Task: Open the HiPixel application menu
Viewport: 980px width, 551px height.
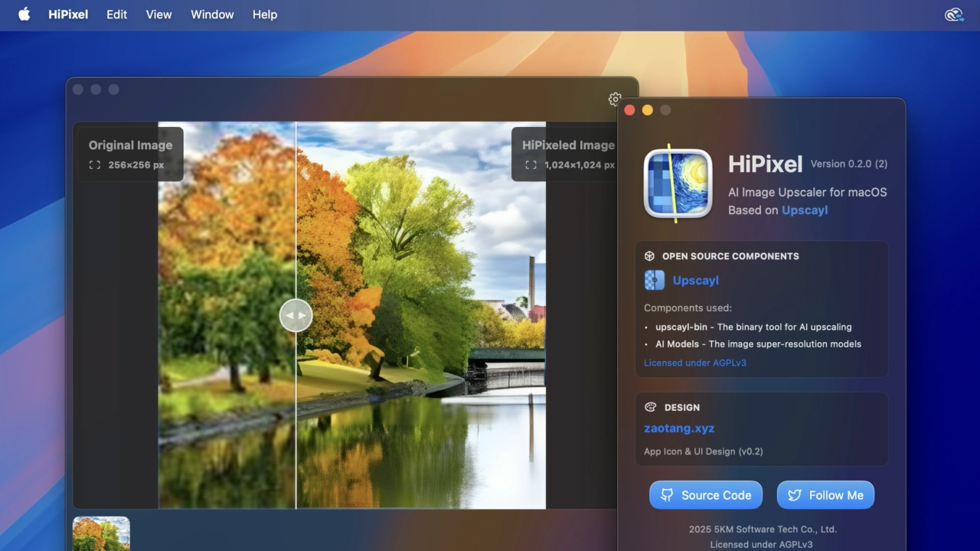Action: (68, 15)
